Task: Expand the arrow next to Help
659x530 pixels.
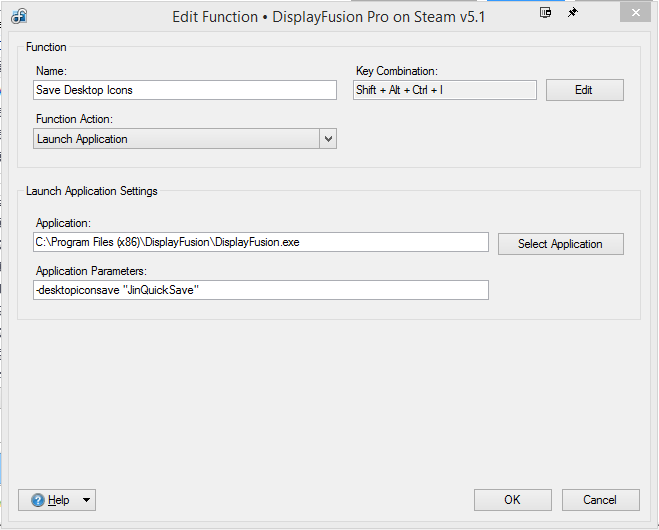Action: pos(86,500)
